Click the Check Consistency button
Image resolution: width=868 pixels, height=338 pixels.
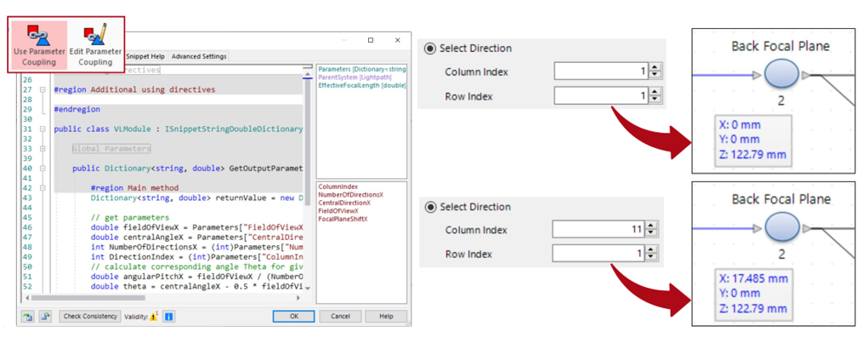pyautogui.click(x=89, y=317)
